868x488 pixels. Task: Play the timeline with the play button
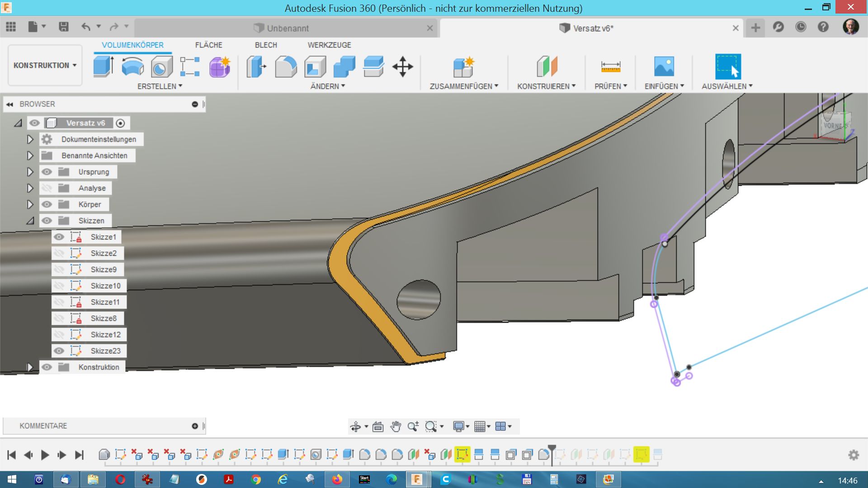[45, 455]
